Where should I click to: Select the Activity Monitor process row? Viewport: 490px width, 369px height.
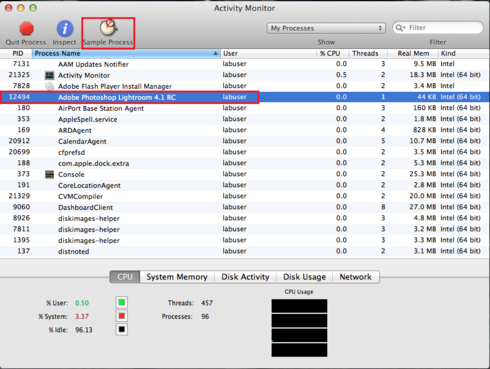pyautogui.click(x=245, y=75)
